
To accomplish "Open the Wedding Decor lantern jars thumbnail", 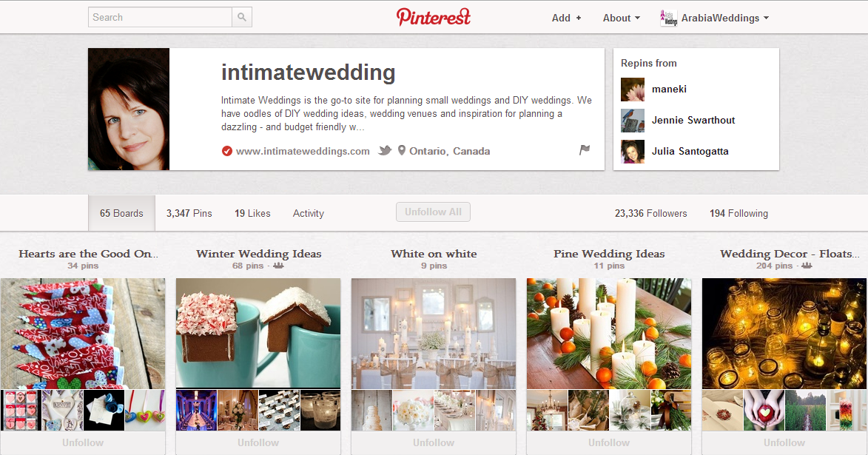I will pos(784,334).
